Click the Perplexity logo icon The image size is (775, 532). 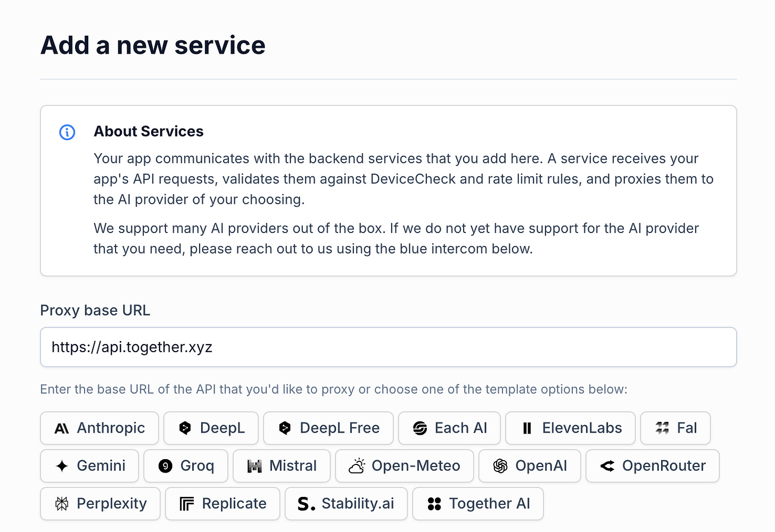62,504
